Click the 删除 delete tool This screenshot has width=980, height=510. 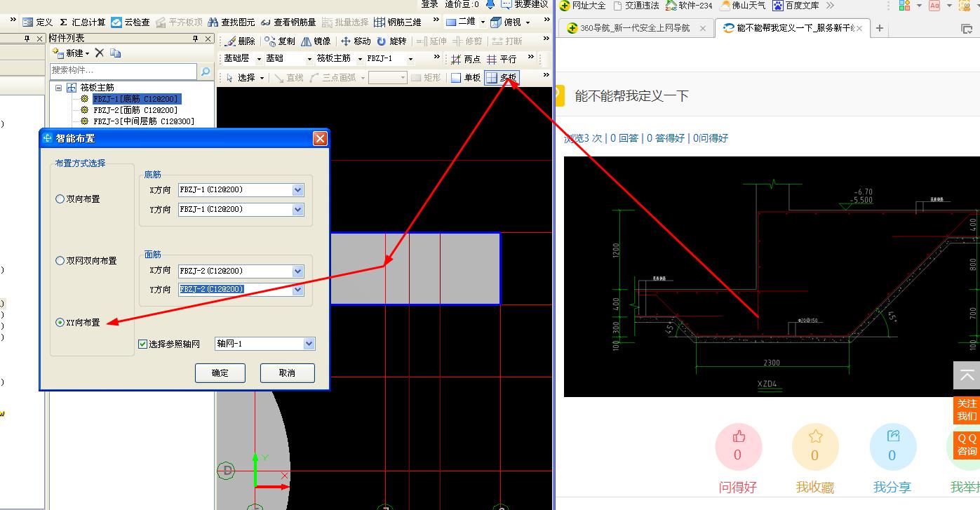tap(240, 41)
